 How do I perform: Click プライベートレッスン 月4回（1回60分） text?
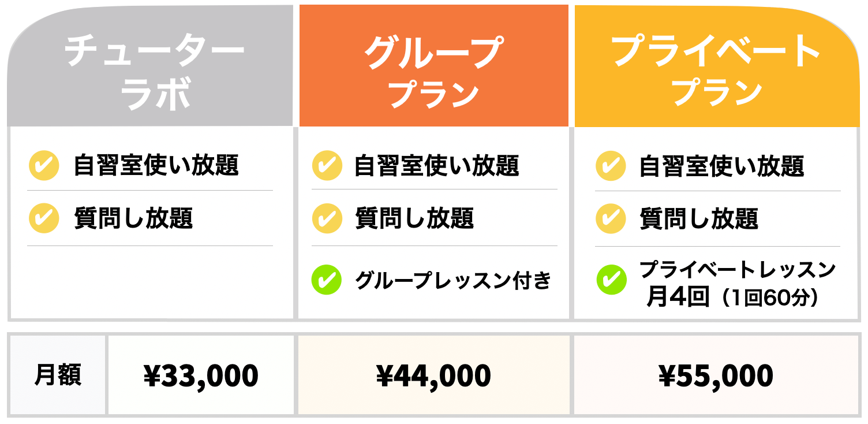737,284
